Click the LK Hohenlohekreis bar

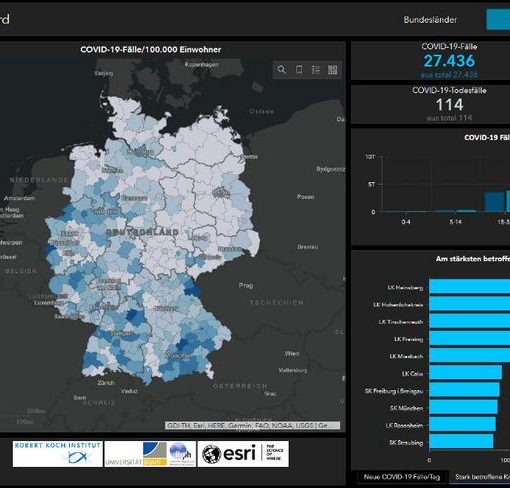(x=469, y=304)
